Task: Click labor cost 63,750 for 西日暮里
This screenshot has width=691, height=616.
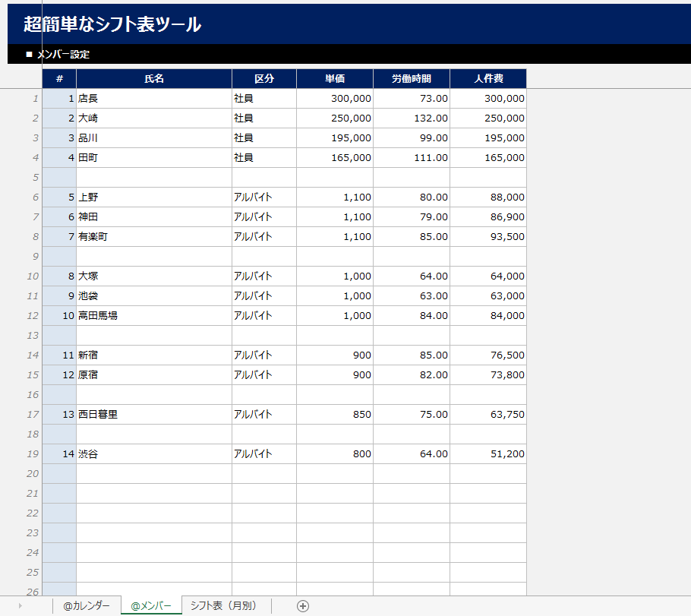Action: coord(488,415)
